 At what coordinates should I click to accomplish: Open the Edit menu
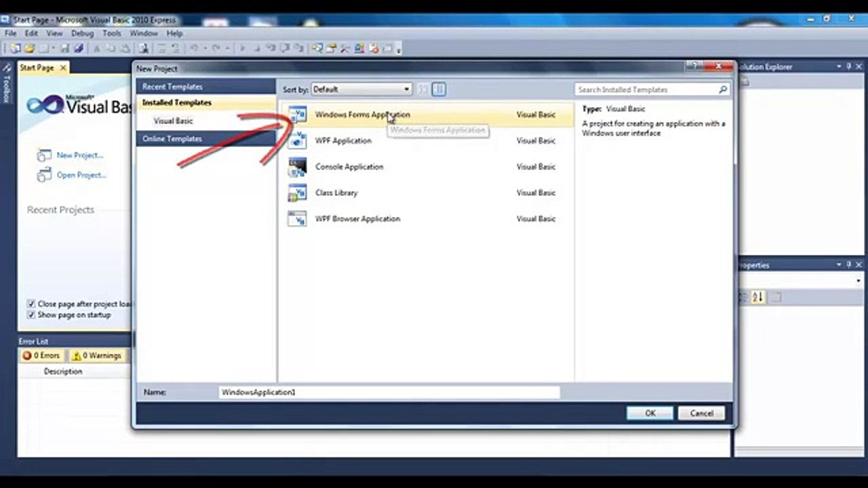[x=31, y=33]
